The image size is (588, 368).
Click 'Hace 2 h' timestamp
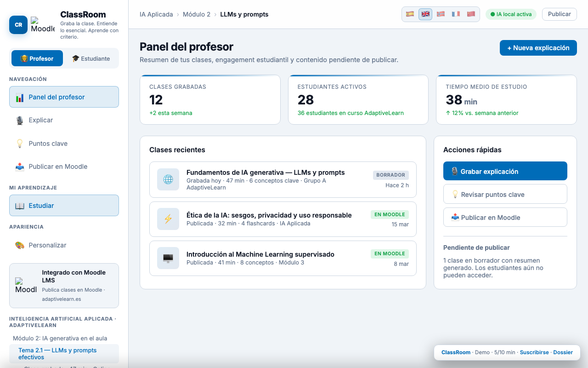tap(397, 185)
